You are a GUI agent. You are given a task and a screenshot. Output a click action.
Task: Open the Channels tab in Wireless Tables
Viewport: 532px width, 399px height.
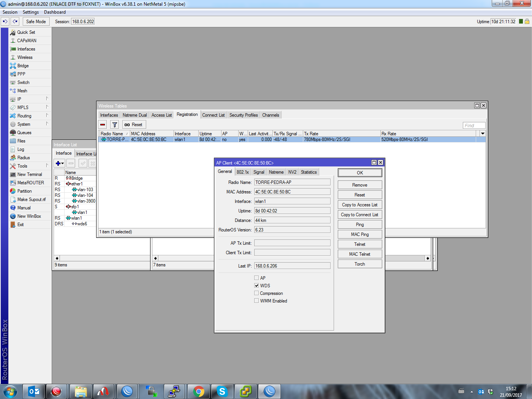tap(271, 115)
